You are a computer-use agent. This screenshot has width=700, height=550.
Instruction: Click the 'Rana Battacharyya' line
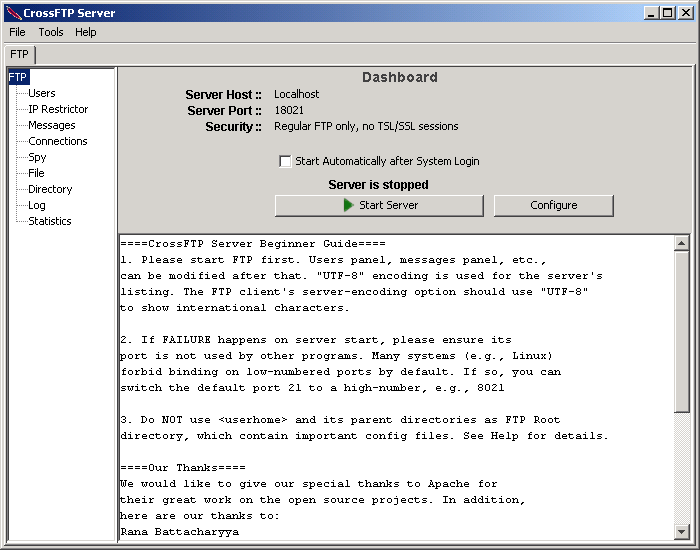click(179, 532)
